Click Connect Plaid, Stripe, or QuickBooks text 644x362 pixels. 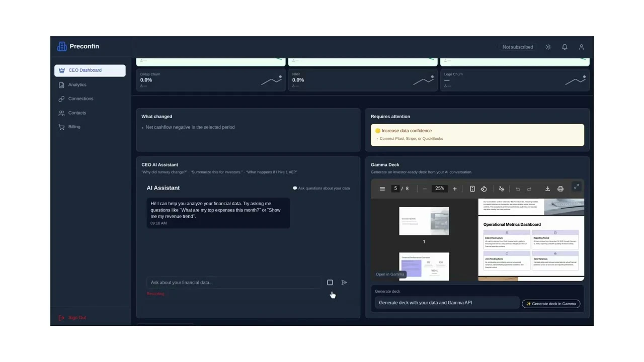coord(411,139)
